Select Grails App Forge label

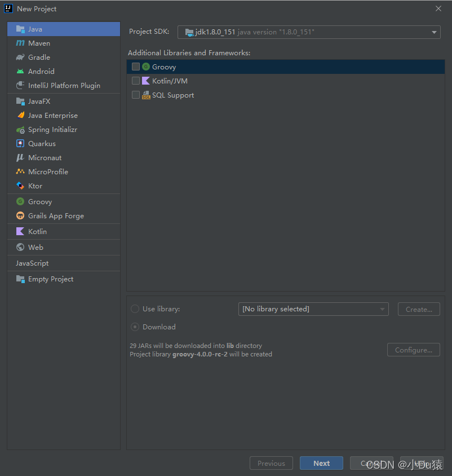coord(56,216)
